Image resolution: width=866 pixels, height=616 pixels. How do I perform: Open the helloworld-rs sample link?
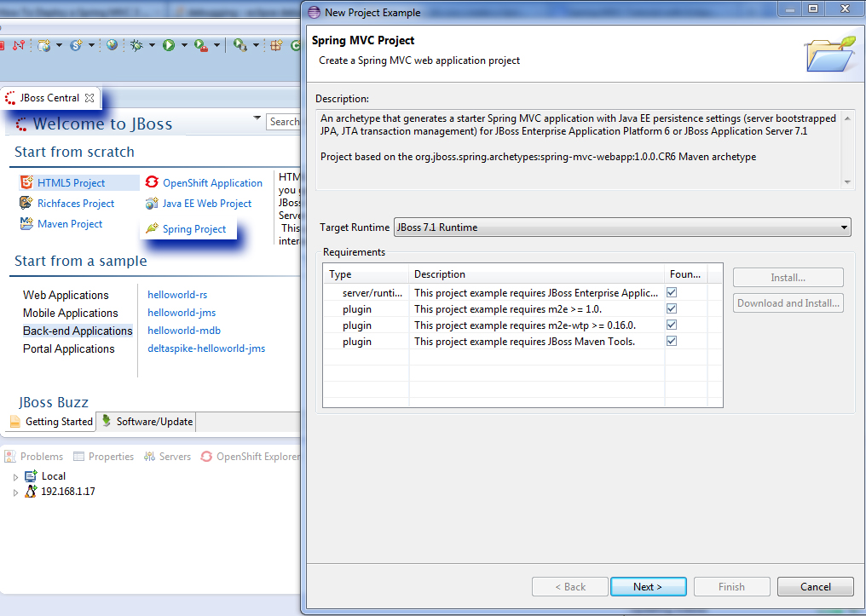click(177, 295)
